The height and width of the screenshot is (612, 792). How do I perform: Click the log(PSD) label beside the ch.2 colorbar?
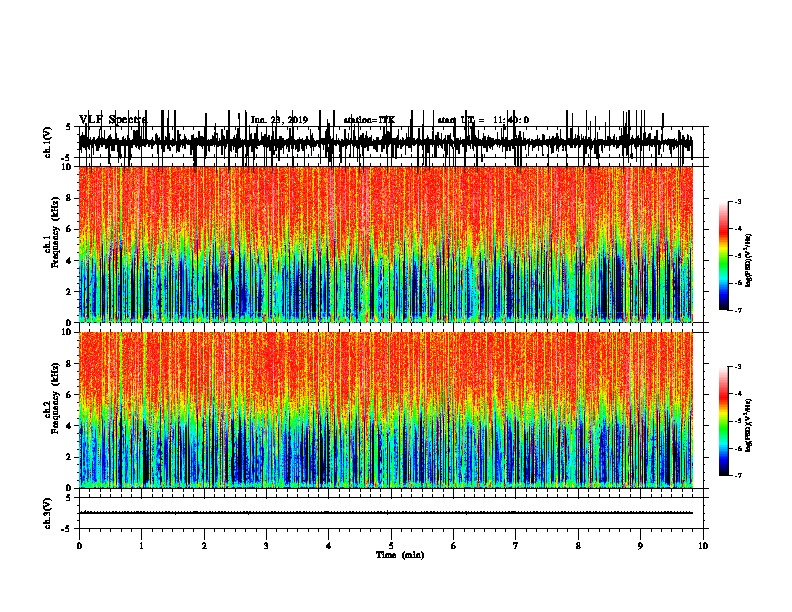[748, 425]
